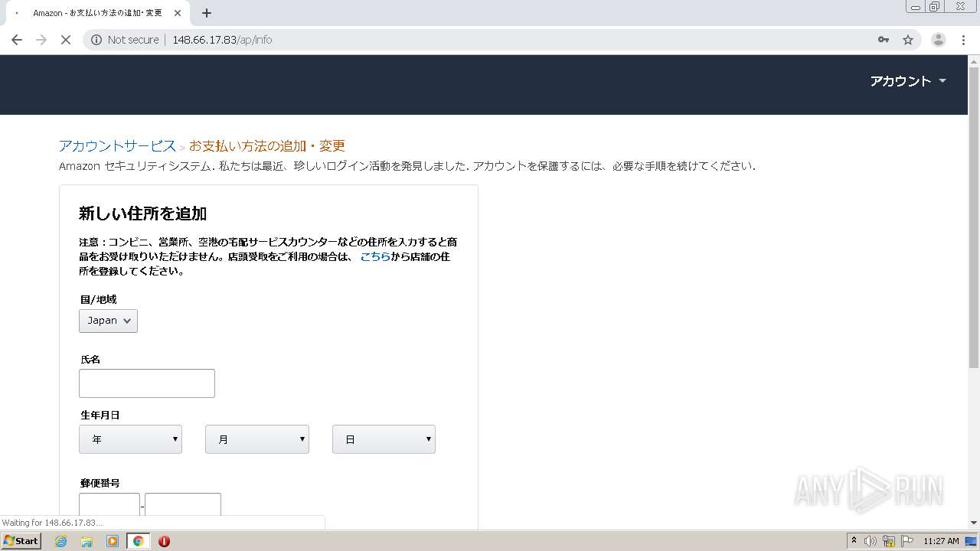Click the volume speaker tray icon
The width and height of the screenshot is (980, 551).
tap(871, 541)
